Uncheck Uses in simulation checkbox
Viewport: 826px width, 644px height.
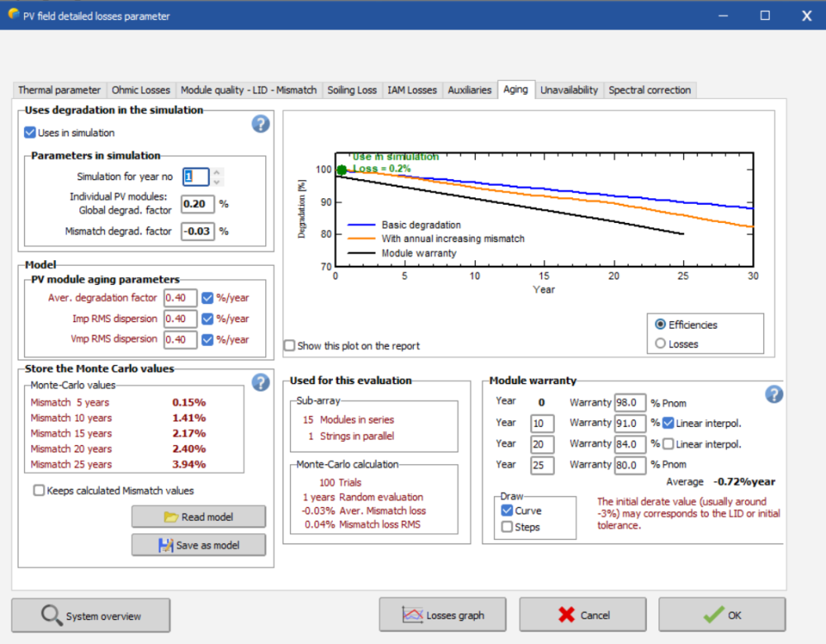click(x=31, y=133)
